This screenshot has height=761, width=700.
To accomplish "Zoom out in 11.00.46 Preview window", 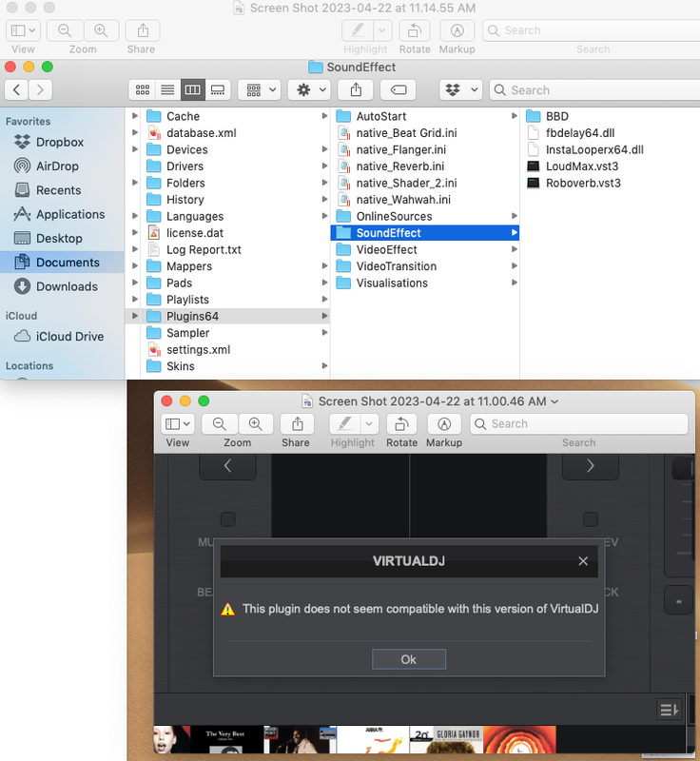I will tap(220, 423).
